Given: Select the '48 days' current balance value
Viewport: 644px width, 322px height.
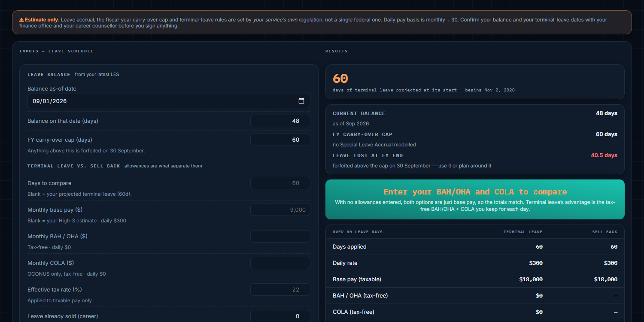Looking at the screenshot, I should [607, 113].
